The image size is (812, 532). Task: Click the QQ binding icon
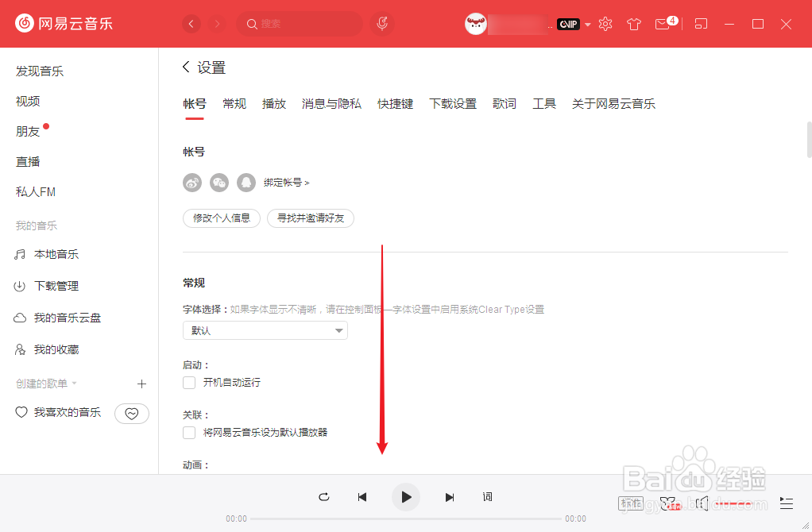pos(246,183)
